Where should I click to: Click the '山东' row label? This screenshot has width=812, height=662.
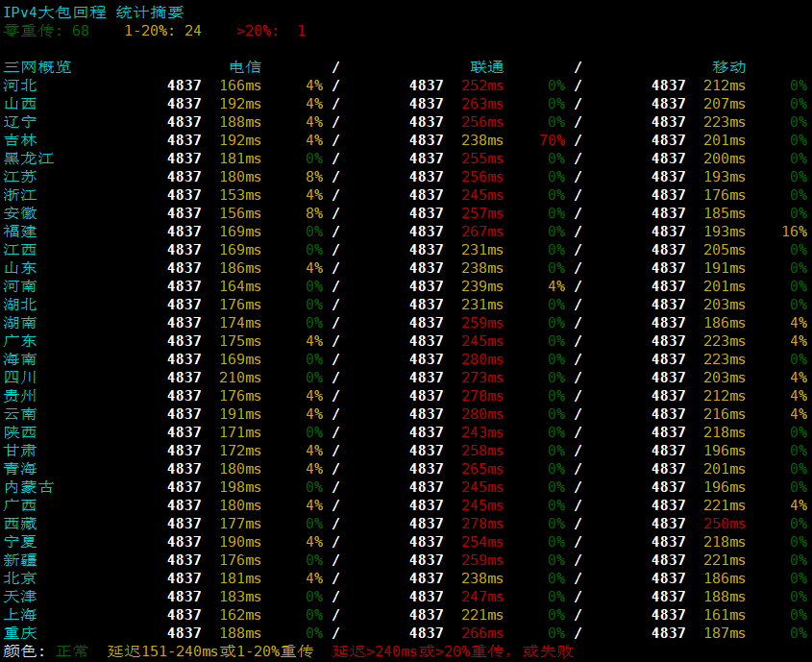click(x=20, y=268)
